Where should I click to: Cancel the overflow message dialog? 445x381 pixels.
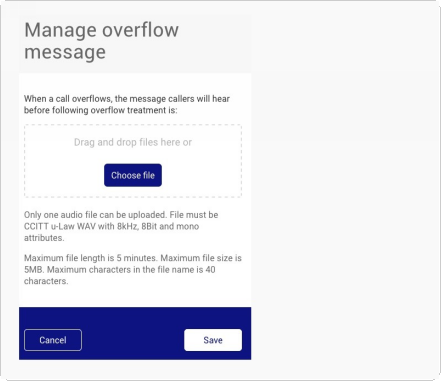pos(53,340)
